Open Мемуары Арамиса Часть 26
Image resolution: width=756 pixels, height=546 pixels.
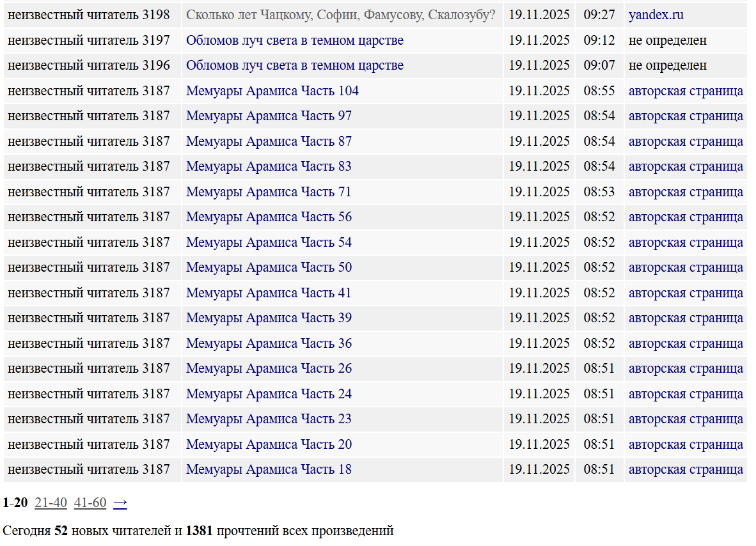click(269, 369)
